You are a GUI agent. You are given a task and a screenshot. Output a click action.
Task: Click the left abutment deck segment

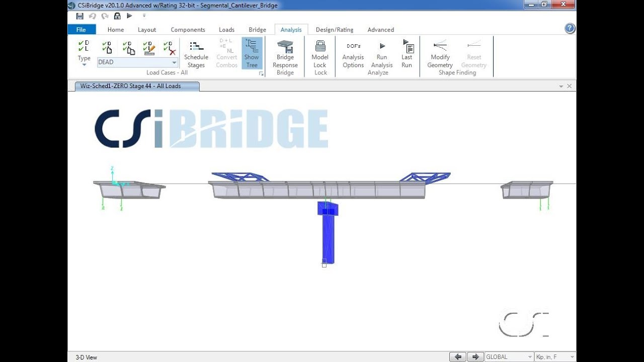tap(129, 190)
